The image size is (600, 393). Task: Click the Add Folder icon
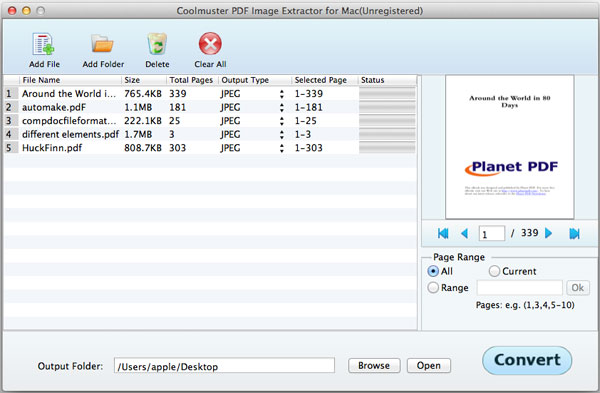[102, 44]
